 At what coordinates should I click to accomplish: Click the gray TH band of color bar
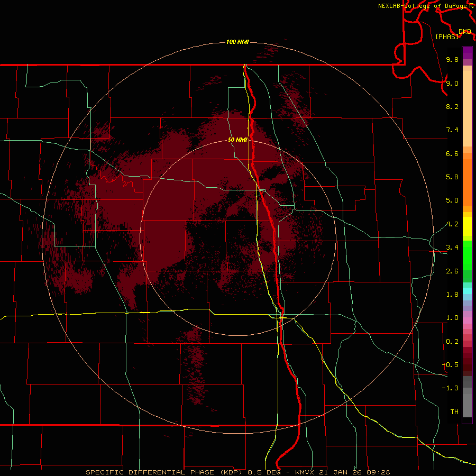coord(467,405)
